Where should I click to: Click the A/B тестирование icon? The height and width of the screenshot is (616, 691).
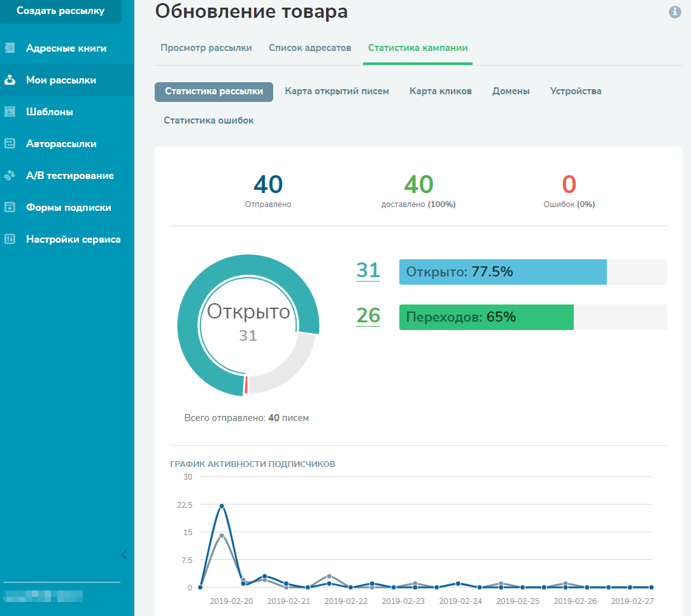point(10,175)
